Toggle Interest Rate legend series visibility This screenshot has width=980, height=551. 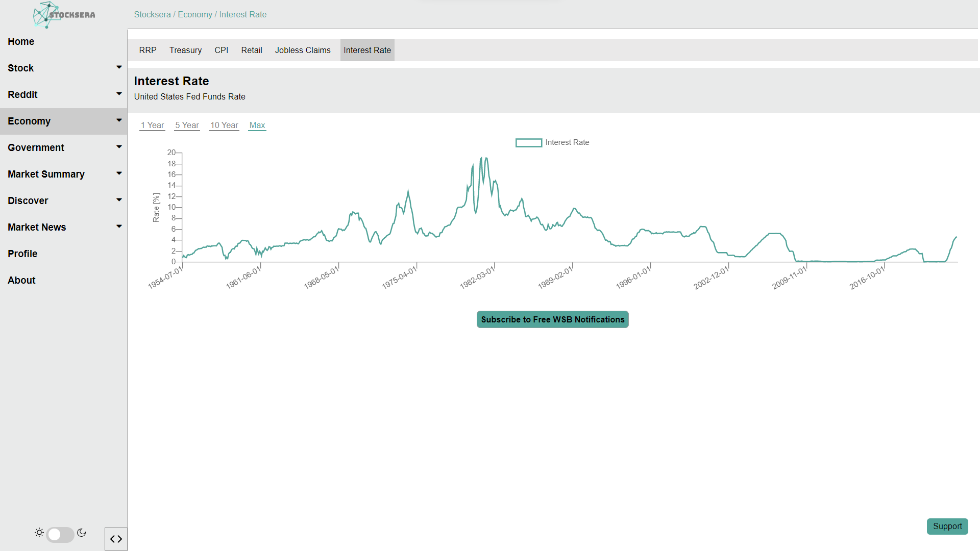point(529,142)
